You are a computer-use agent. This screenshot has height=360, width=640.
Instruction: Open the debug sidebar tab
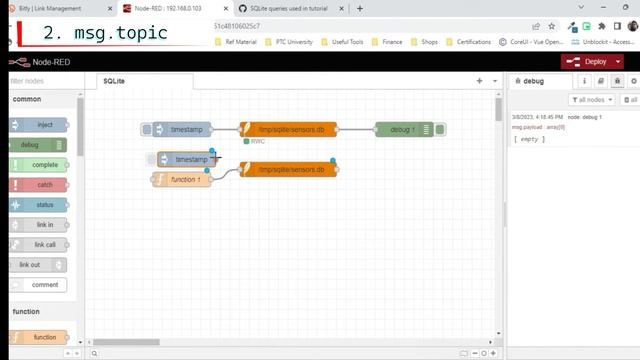540,81
